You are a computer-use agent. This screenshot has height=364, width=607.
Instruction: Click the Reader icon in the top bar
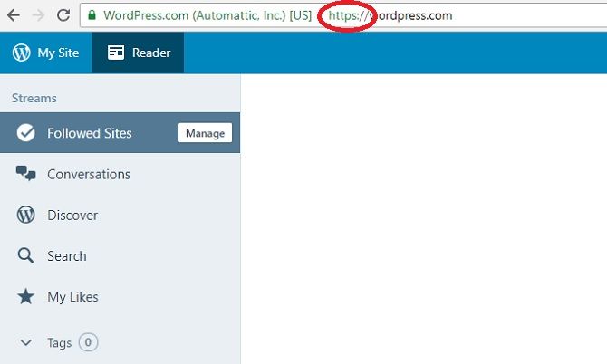point(116,53)
